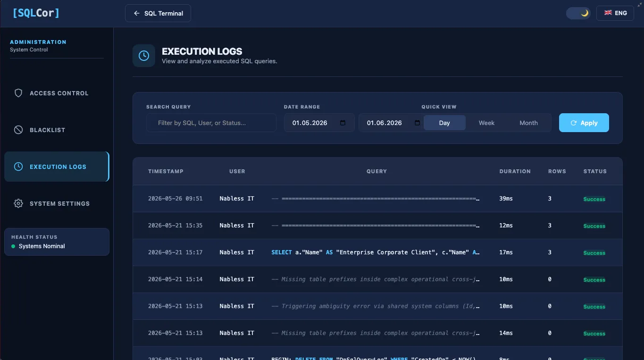The width and height of the screenshot is (644, 360).
Task: Click the Administration sidebar heading
Action: [38, 42]
